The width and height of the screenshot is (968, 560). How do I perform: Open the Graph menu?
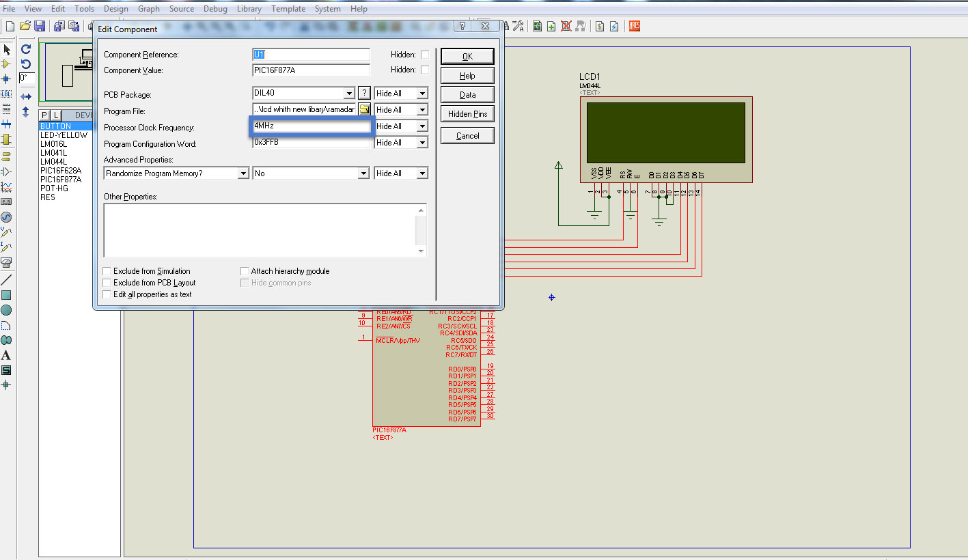(x=149, y=9)
